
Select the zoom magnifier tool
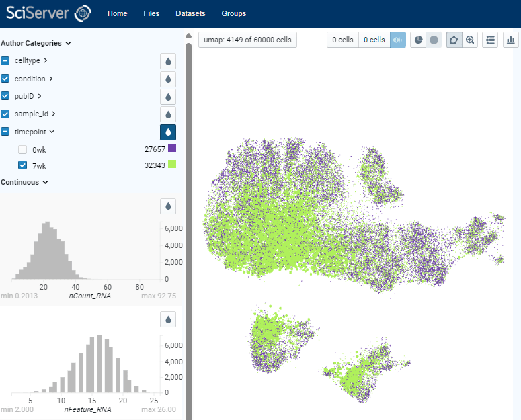click(x=470, y=40)
